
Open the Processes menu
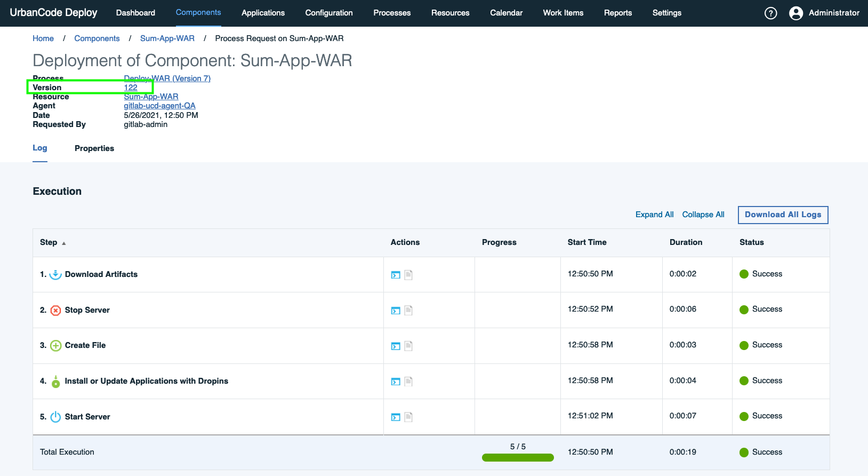392,13
